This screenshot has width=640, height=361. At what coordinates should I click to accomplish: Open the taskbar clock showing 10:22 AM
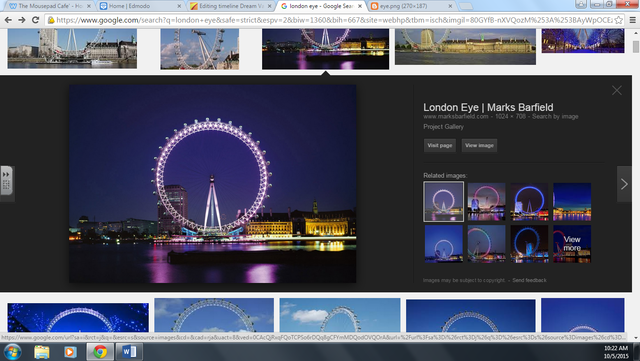tap(616, 352)
